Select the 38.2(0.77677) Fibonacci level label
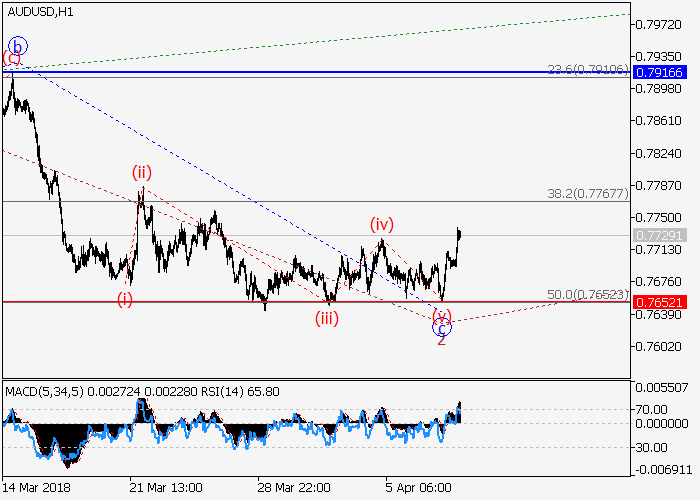 (x=588, y=194)
